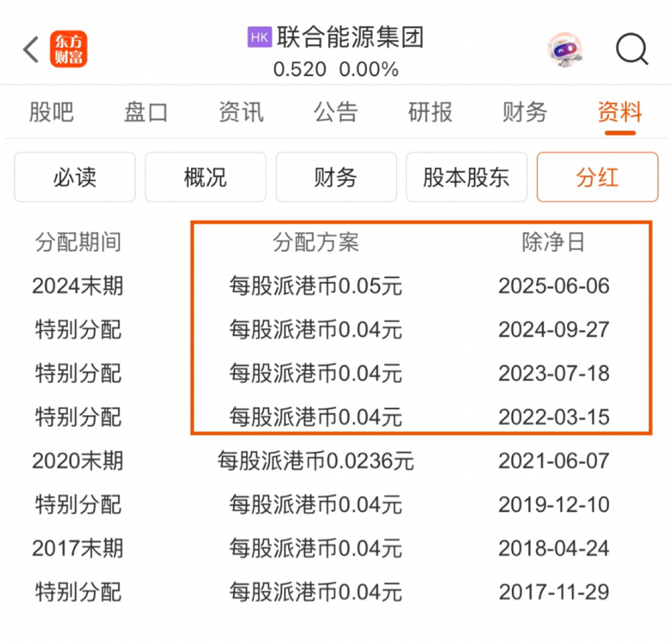The width and height of the screenshot is (672, 642).
Task: Tap ex-date 2021-06-07
Action: pos(554,461)
